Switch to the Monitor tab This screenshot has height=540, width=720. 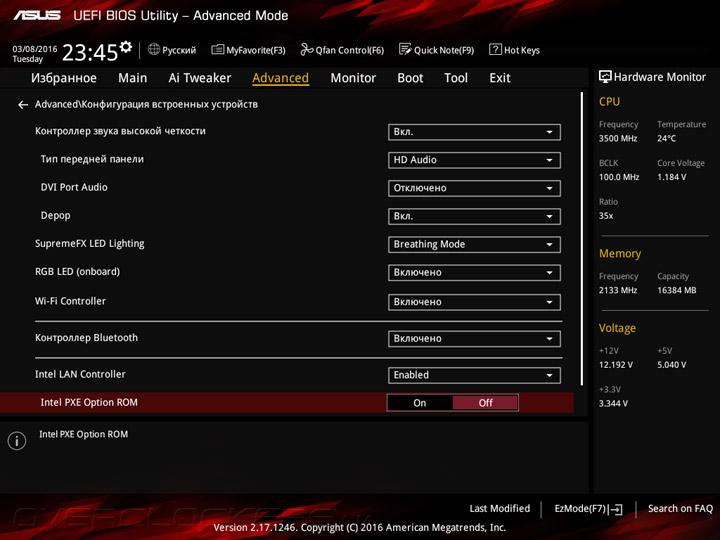pyautogui.click(x=353, y=78)
